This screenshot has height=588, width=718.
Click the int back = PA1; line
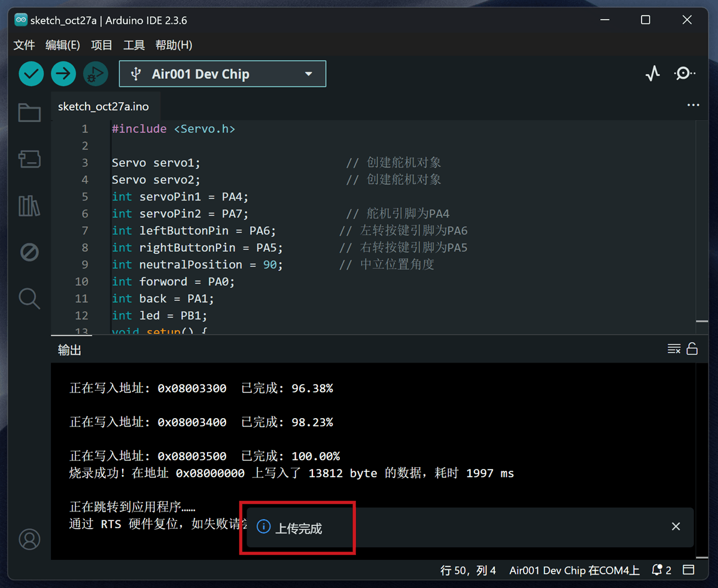tap(163, 298)
